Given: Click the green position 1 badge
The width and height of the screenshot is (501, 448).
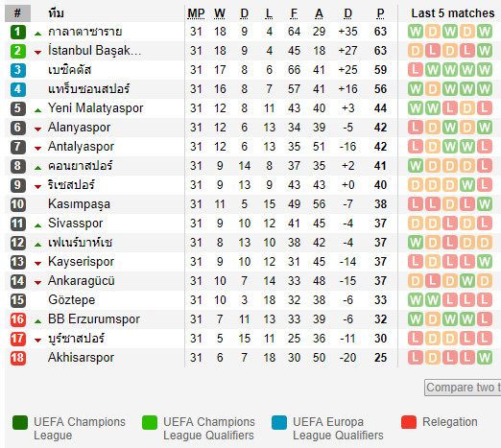Looking at the screenshot, I should (18, 32).
